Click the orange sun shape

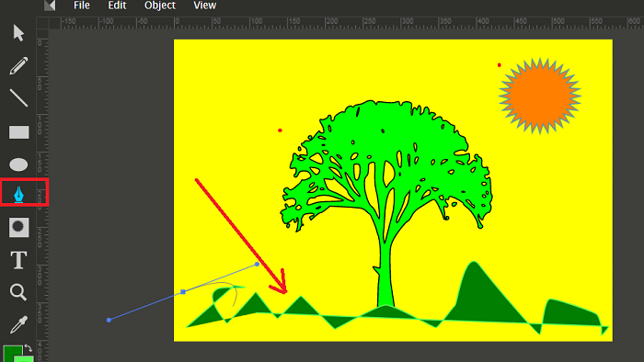coord(540,96)
